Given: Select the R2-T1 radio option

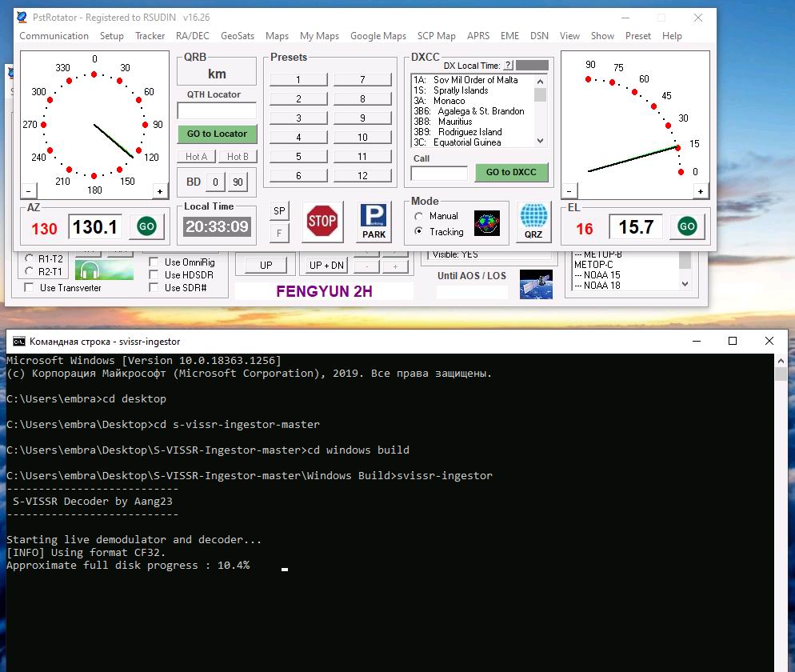Looking at the screenshot, I should [30, 271].
